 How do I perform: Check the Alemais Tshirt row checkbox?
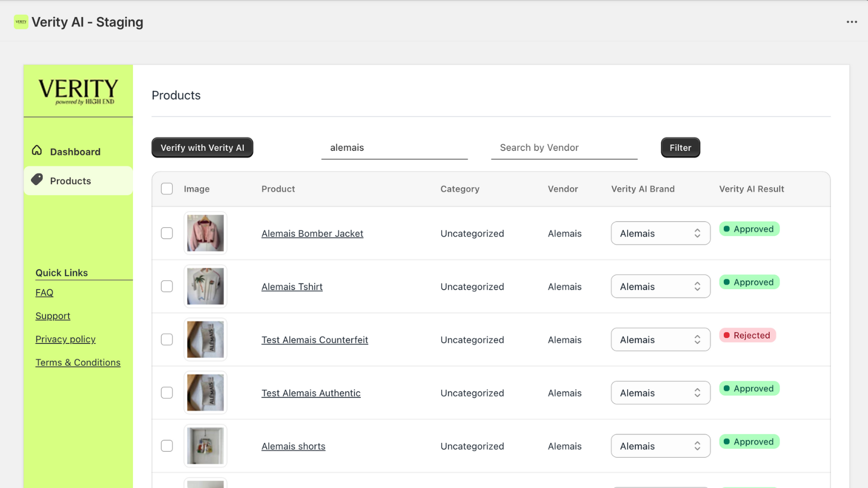pyautogui.click(x=167, y=286)
